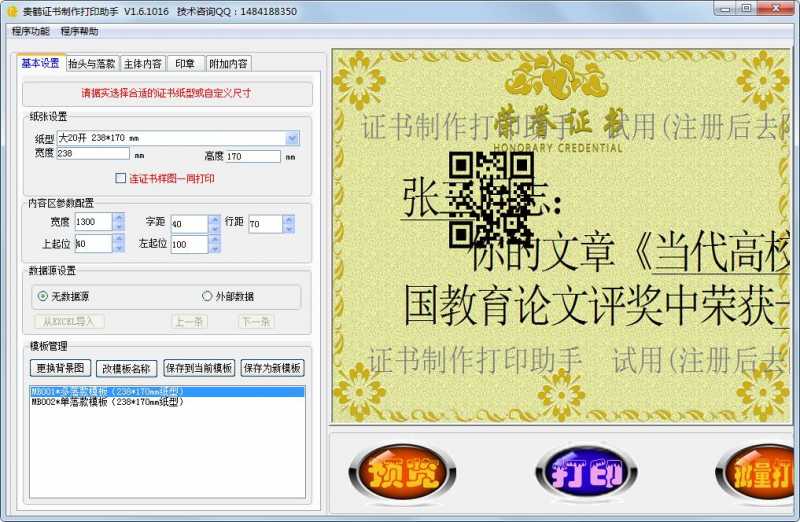Click the 上一条 previous record button
Viewport: 800px width, 522px height.
[x=189, y=321]
